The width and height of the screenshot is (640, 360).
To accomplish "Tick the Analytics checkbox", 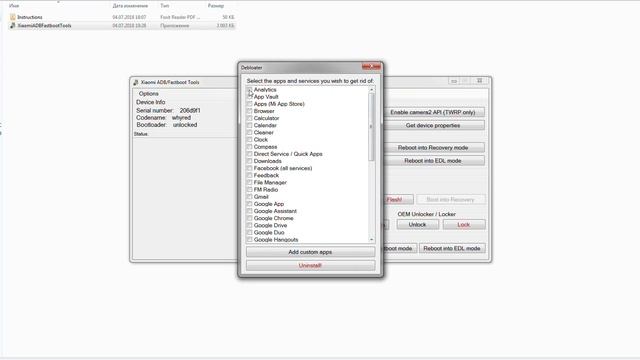I will [249, 90].
